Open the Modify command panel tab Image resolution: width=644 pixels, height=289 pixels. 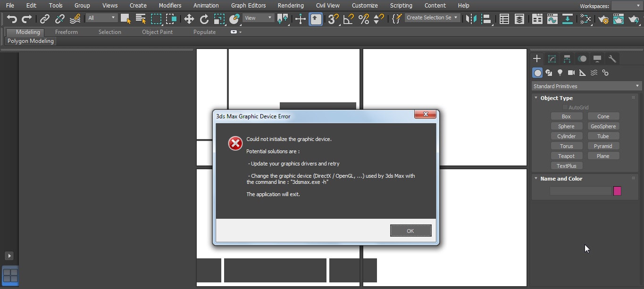pyautogui.click(x=552, y=58)
